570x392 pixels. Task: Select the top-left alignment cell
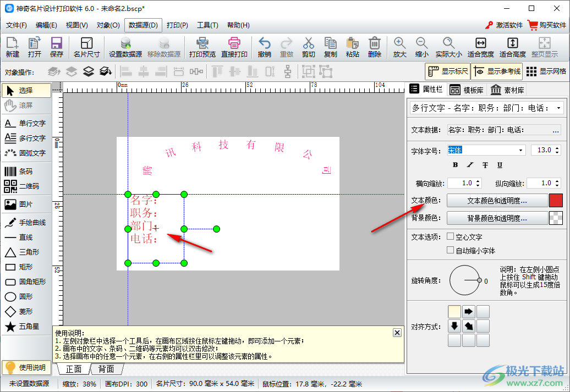coord(454,311)
